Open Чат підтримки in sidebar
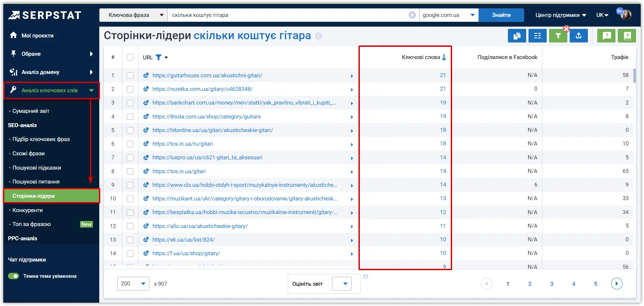 (27, 260)
